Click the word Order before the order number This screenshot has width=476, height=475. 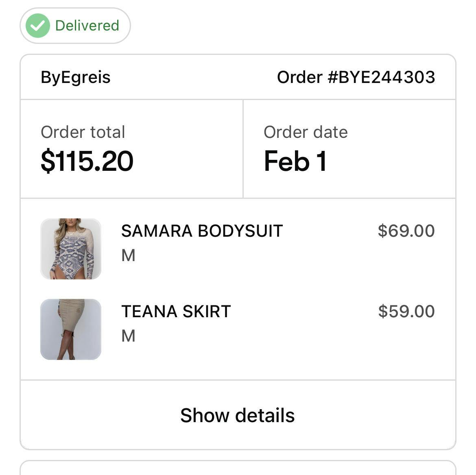tap(299, 77)
